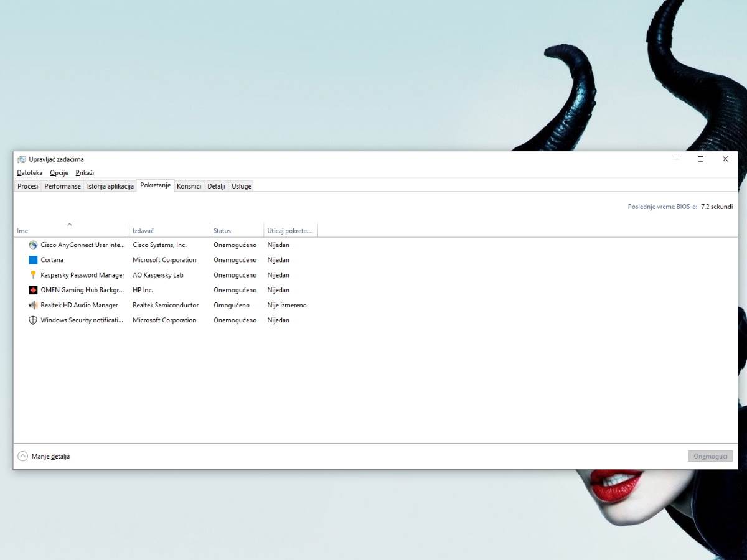Open the Opcije menu

(x=59, y=172)
